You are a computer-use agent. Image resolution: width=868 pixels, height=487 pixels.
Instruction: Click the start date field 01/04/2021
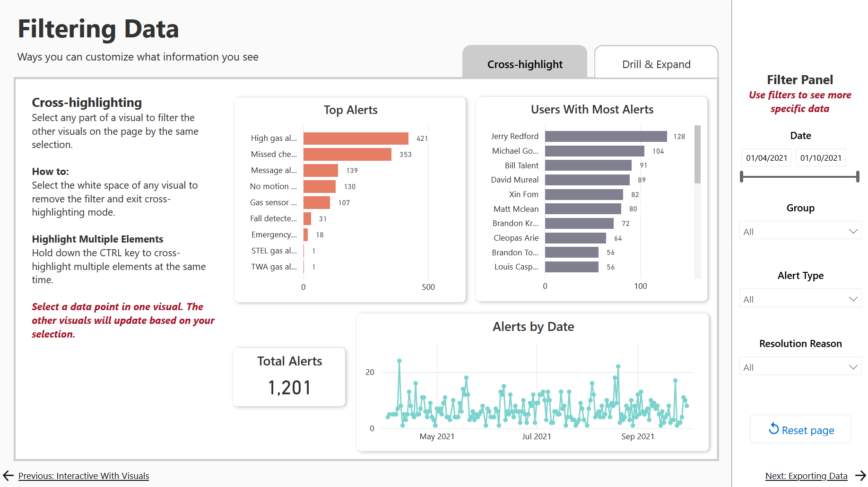pos(766,158)
